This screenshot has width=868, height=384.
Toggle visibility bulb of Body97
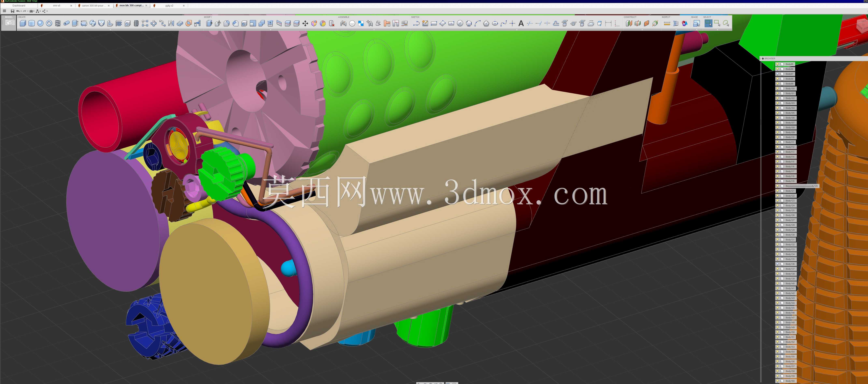click(777, 74)
